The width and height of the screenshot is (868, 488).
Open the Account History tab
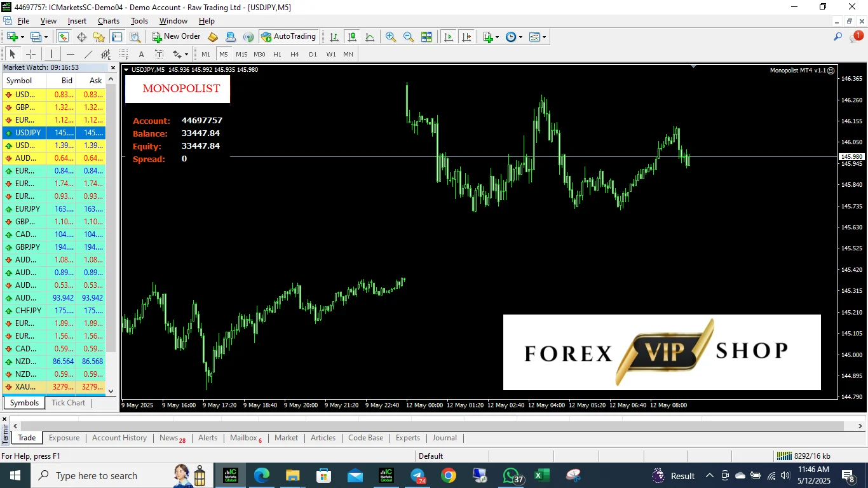click(x=119, y=438)
